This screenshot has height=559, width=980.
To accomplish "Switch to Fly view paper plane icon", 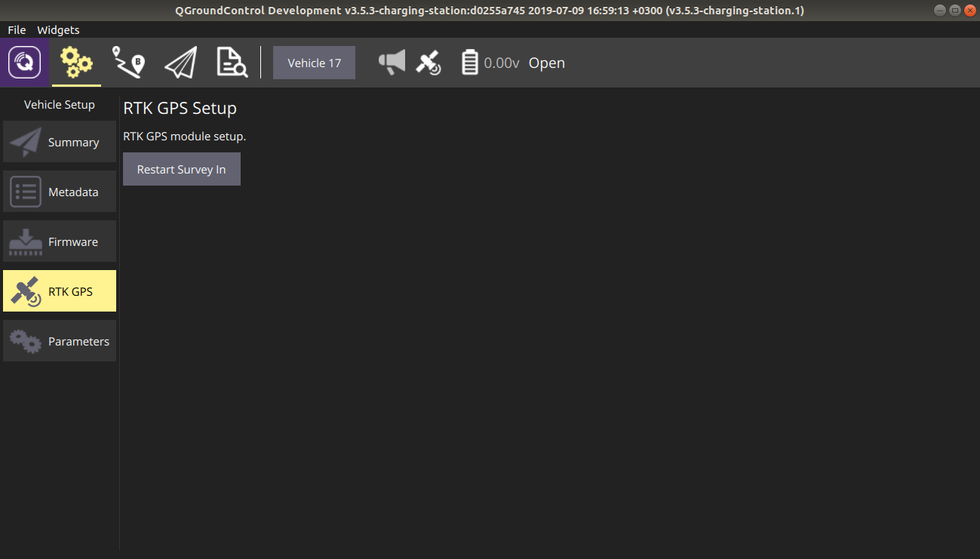I will [x=180, y=63].
